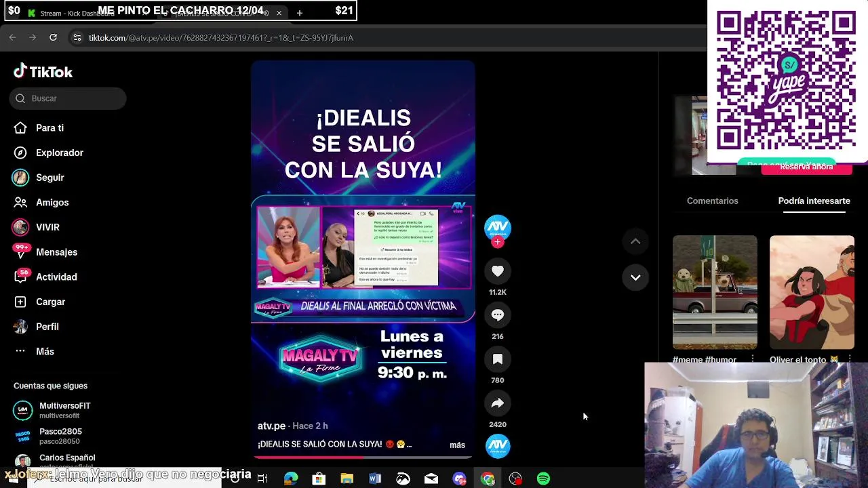
Task: Open the Actividad notifications
Action: click(x=56, y=277)
